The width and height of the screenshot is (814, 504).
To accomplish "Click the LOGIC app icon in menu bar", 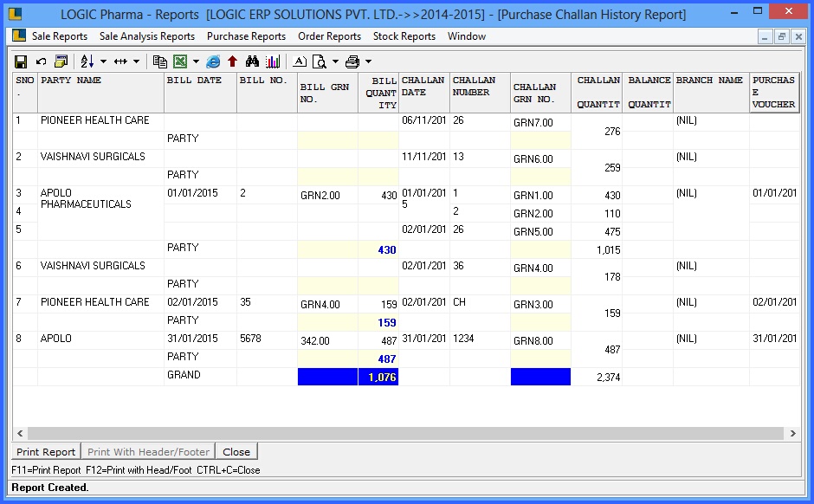I will pos(19,36).
